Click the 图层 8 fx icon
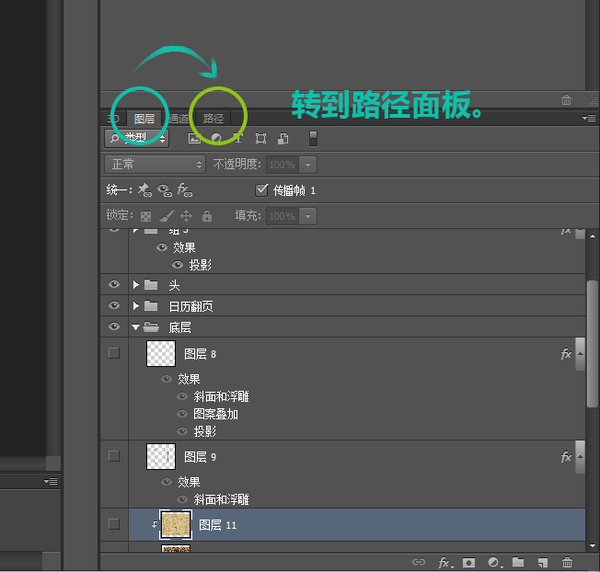The width and height of the screenshot is (600, 572). pyautogui.click(x=566, y=354)
